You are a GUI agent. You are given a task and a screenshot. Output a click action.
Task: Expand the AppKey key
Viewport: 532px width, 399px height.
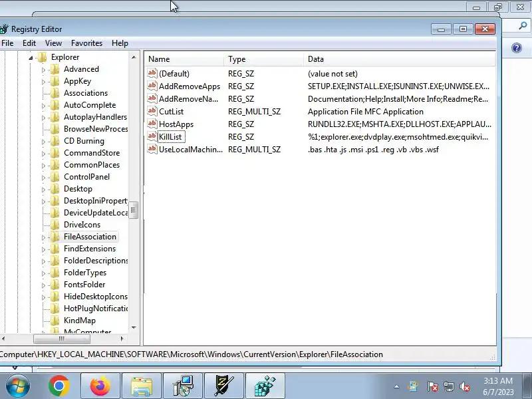[43, 82]
